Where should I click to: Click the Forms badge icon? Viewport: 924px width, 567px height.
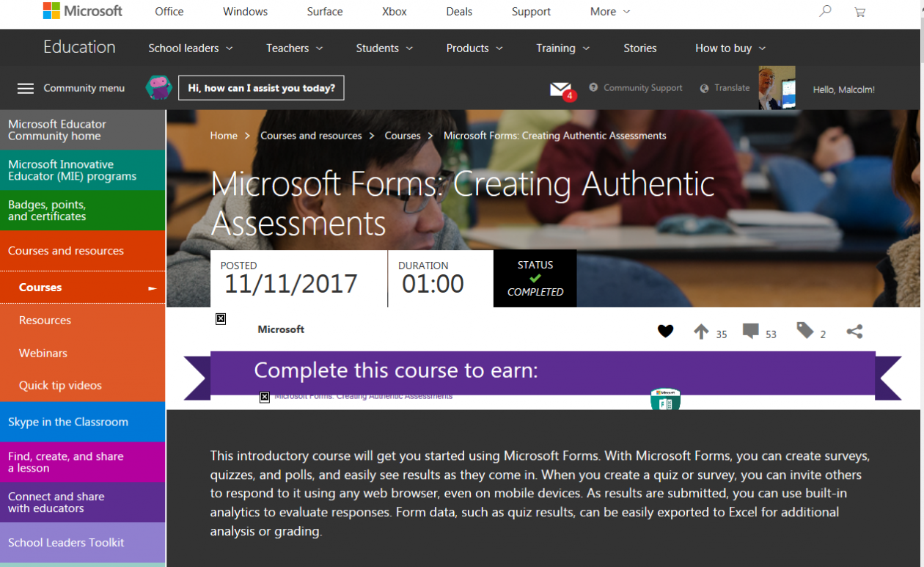[x=665, y=399]
